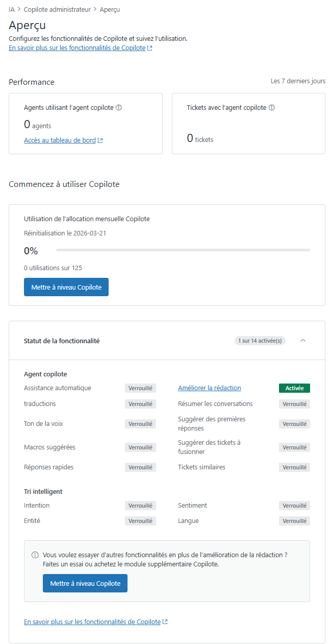Open bottom En savoir plus Copilote link

[x=95, y=622]
